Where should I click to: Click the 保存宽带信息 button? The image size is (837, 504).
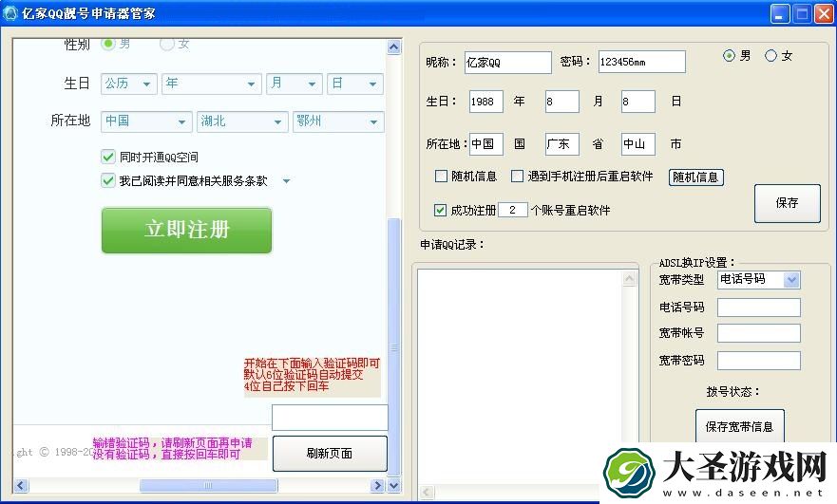[739, 426]
